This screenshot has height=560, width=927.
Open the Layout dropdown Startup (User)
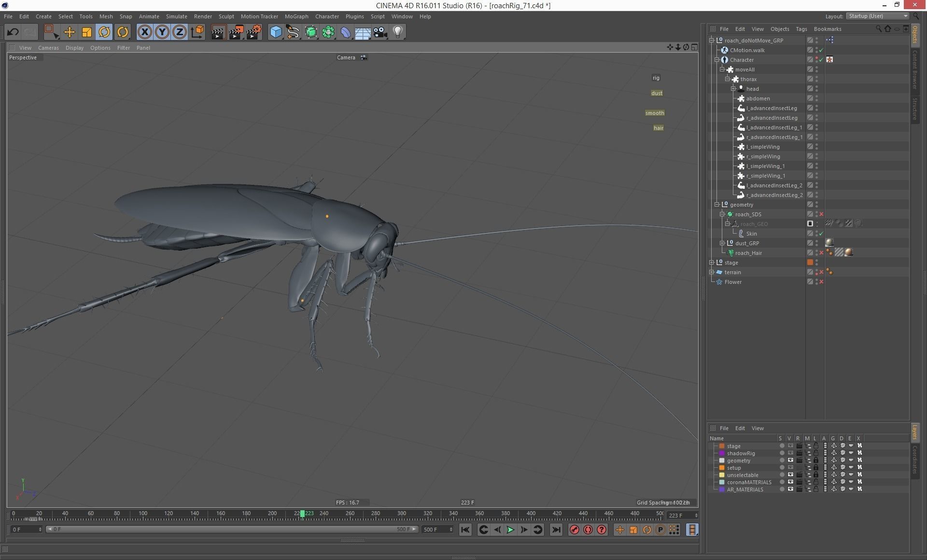point(877,16)
